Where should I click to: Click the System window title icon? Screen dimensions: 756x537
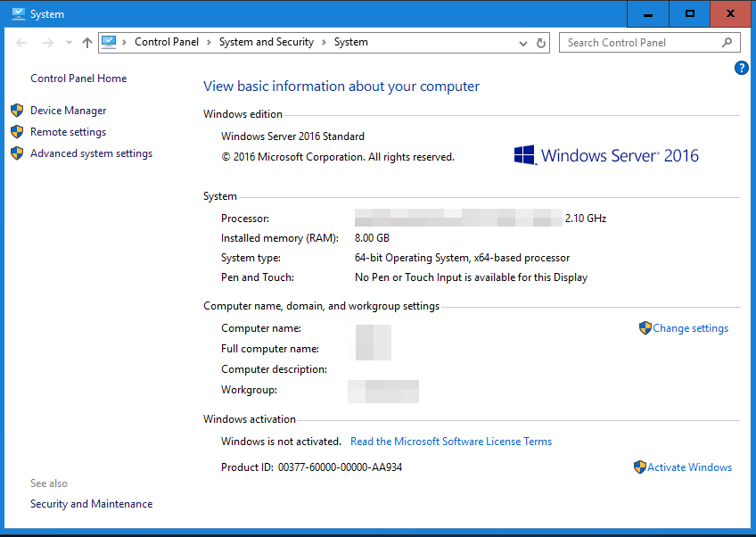click(19, 13)
